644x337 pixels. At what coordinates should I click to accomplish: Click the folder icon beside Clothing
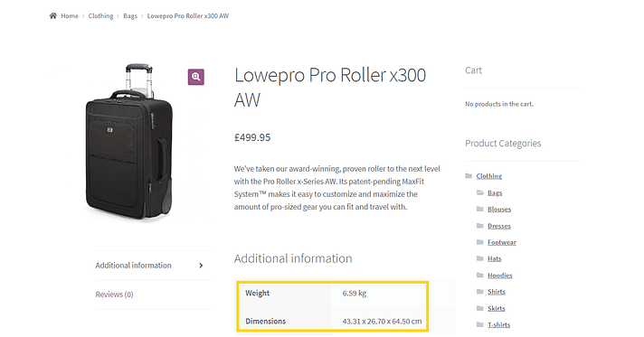point(469,175)
